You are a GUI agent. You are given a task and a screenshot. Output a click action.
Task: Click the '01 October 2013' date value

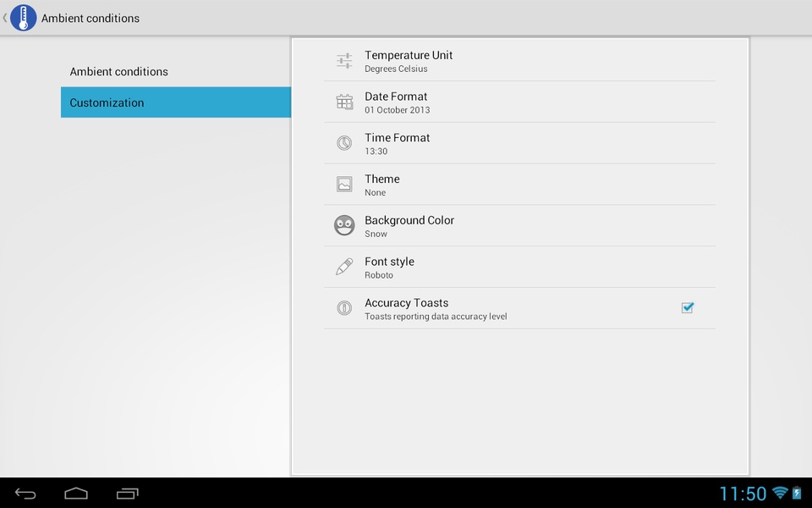point(398,110)
